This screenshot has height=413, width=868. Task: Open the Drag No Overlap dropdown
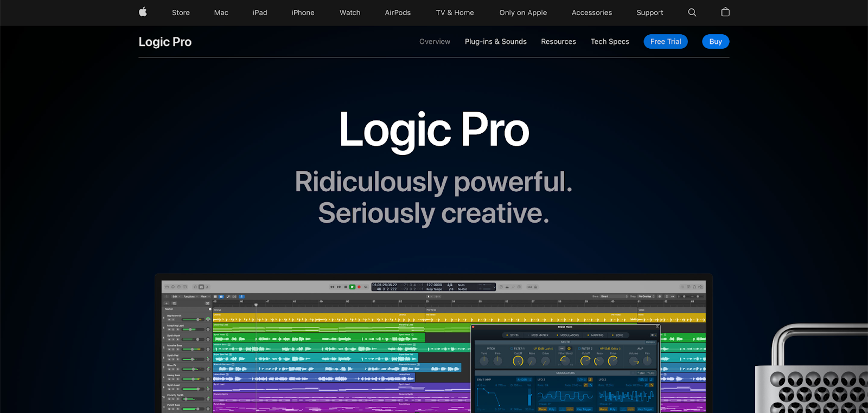646,296
